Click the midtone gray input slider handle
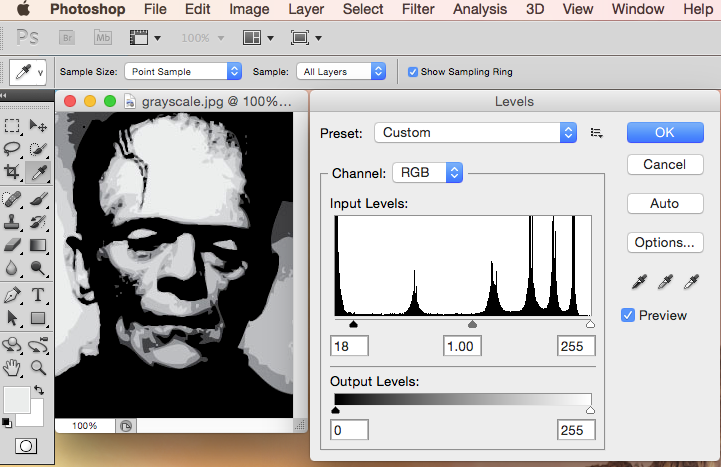721x467 pixels. (473, 324)
